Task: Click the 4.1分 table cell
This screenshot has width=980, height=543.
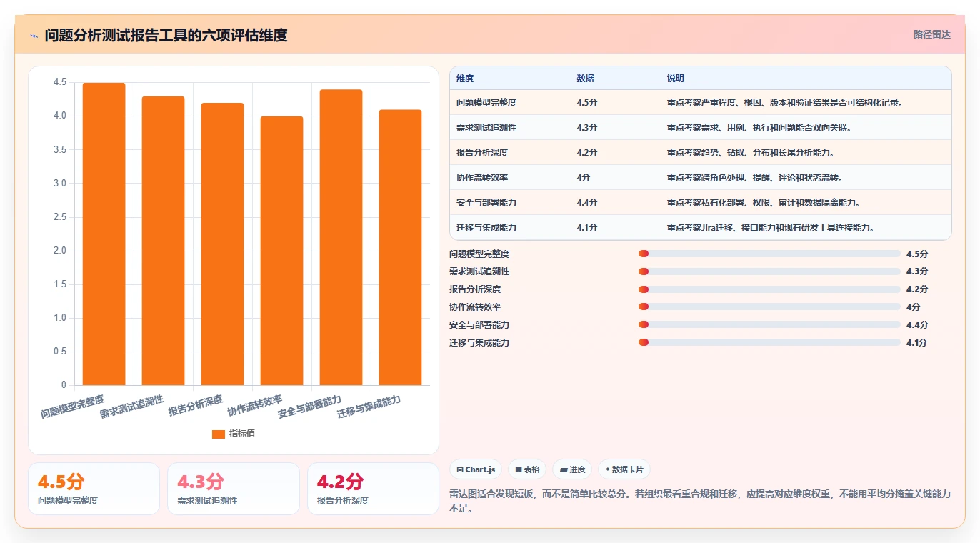Action: (587, 228)
